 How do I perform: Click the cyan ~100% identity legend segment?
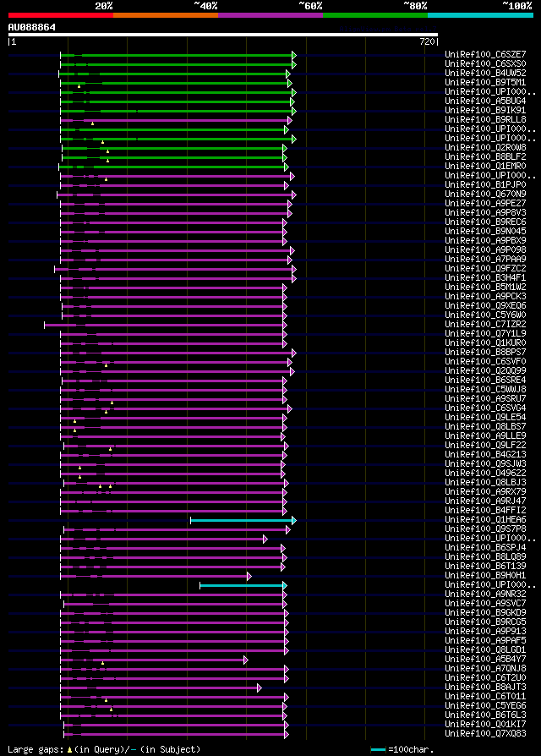coord(480,15)
